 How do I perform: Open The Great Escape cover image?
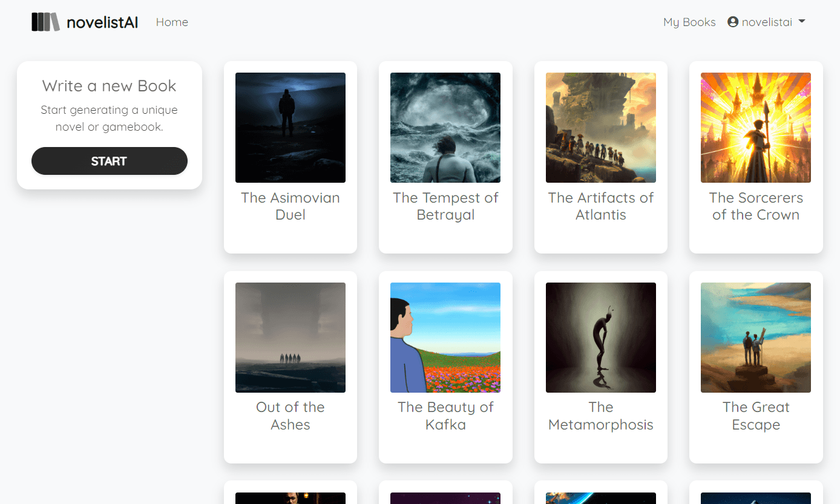pyautogui.click(x=756, y=338)
